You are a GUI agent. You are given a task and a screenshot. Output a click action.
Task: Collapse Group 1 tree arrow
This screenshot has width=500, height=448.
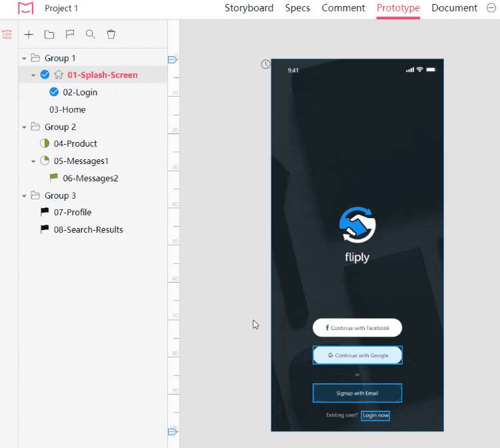click(x=24, y=59)
